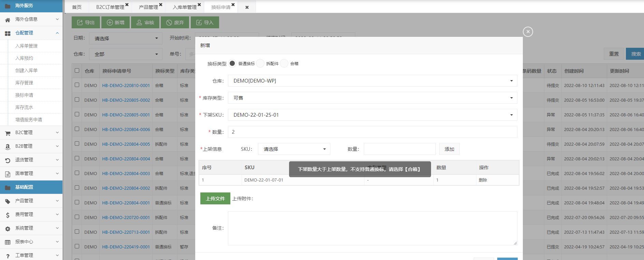Screen dimensions: 644x260
Task: Click the green 上传文件 button
Action: [215, 199]
